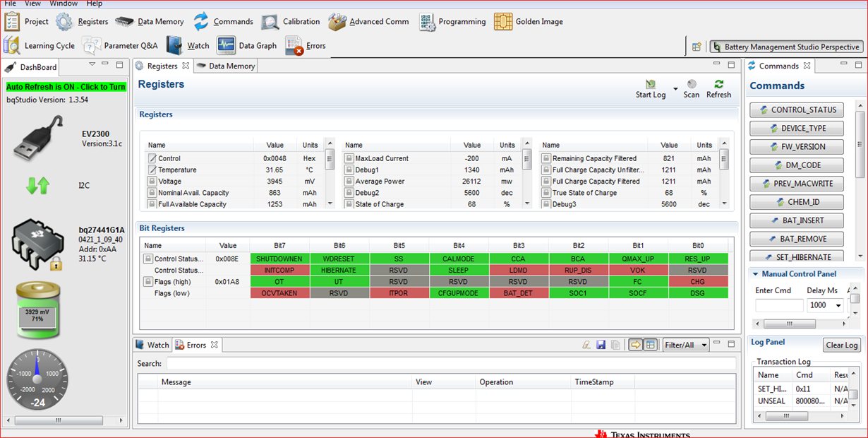Send the CONTROL_STATUS command

tap(797, 109)
